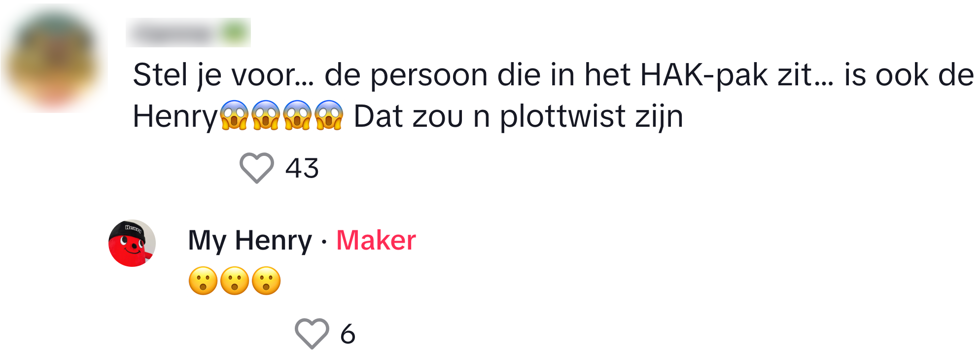Tap the surprised face emoji in My Henry's reply
The image size is (980, 363).
pyautogui.click(x=202, y=281)
